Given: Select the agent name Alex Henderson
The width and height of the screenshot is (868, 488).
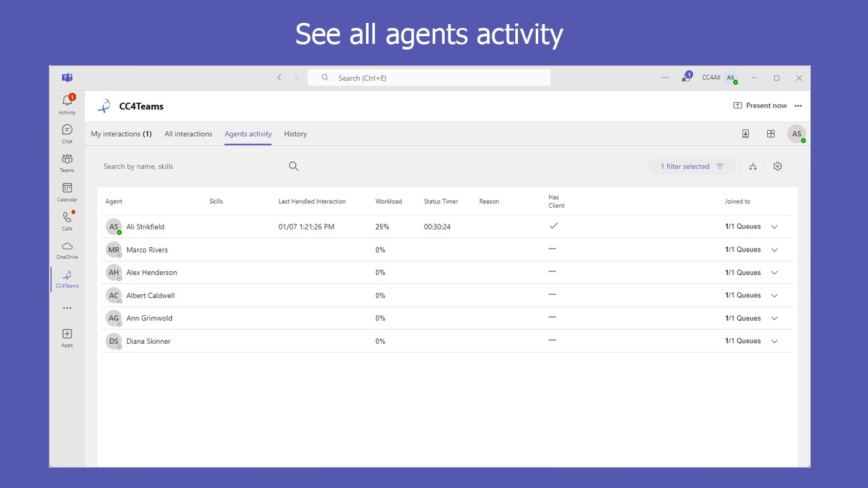Looking at the screenshot, I should point(152,273).
